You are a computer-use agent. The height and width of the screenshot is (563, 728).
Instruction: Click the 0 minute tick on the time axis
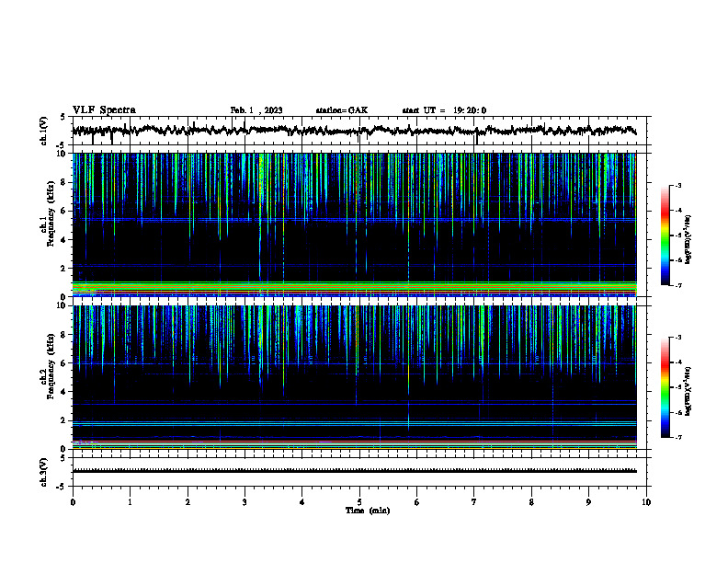tap(73, 502)
